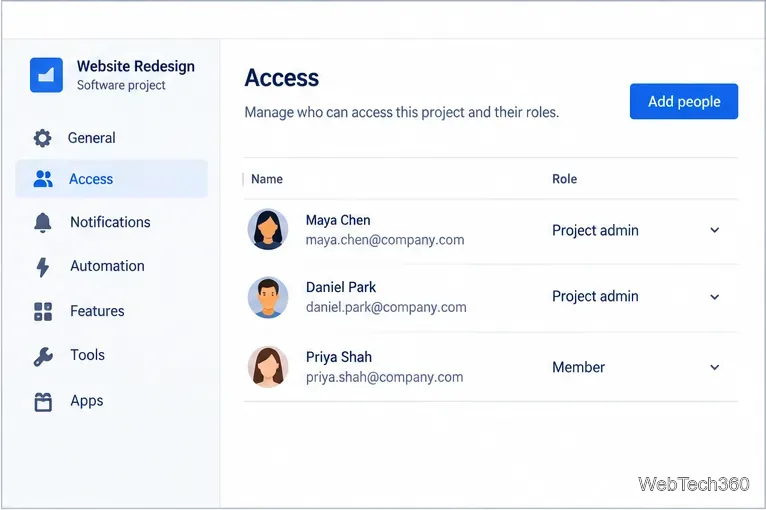
Task: Click Priya Shah's avatar
Action: (x=268, y=367)
